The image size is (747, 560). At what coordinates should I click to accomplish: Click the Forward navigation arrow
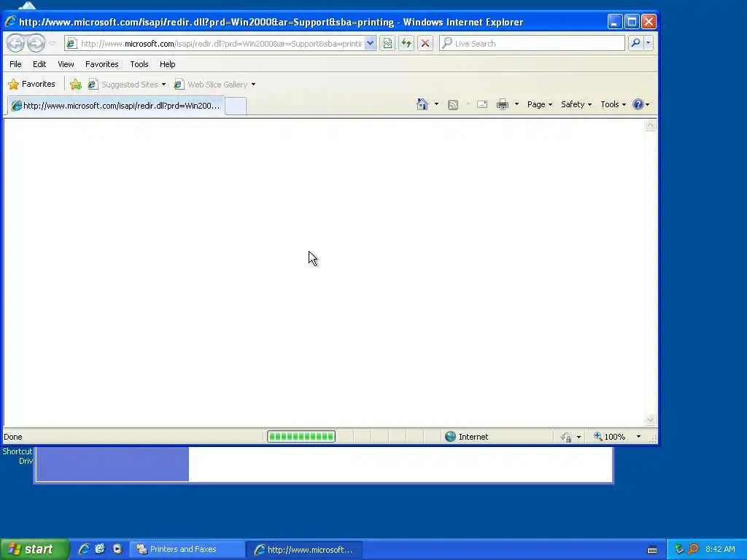[36, 43]
